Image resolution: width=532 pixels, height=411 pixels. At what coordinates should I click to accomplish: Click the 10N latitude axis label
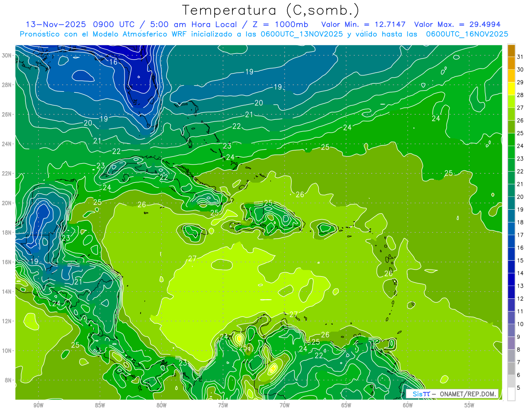(7, 350)
